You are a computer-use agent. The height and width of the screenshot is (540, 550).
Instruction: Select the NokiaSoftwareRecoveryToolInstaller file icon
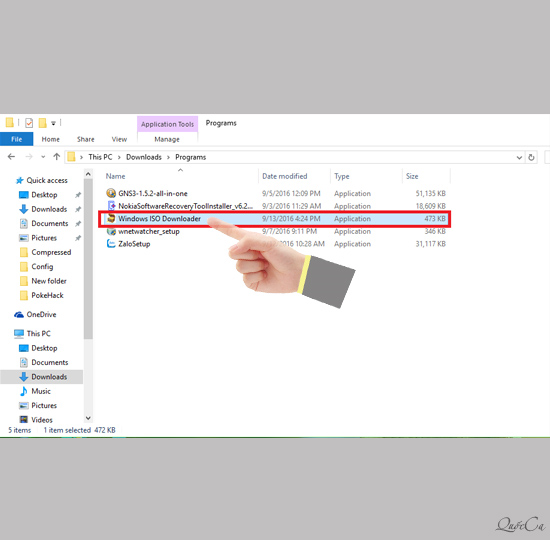111,206
